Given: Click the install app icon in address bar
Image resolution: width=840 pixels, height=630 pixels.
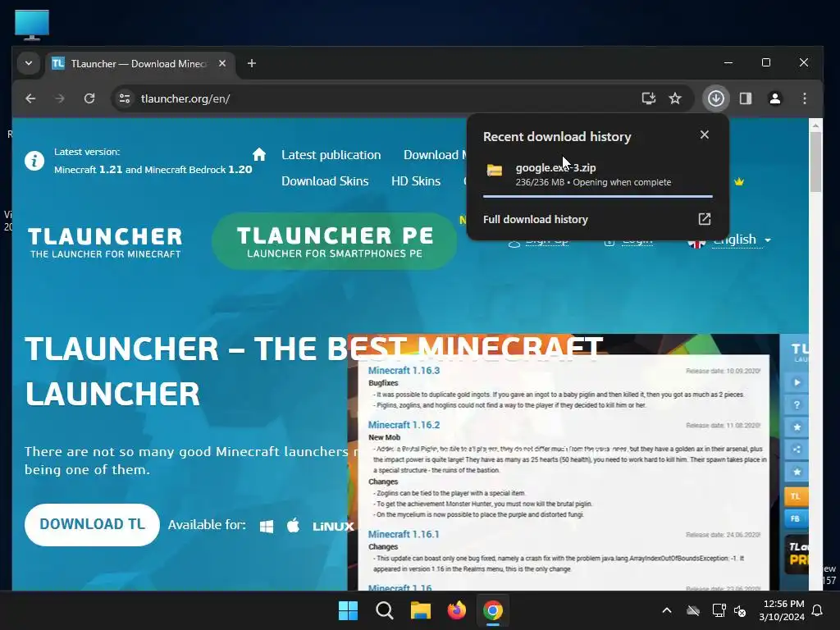Looking at the screenshot, I should 648,98.
